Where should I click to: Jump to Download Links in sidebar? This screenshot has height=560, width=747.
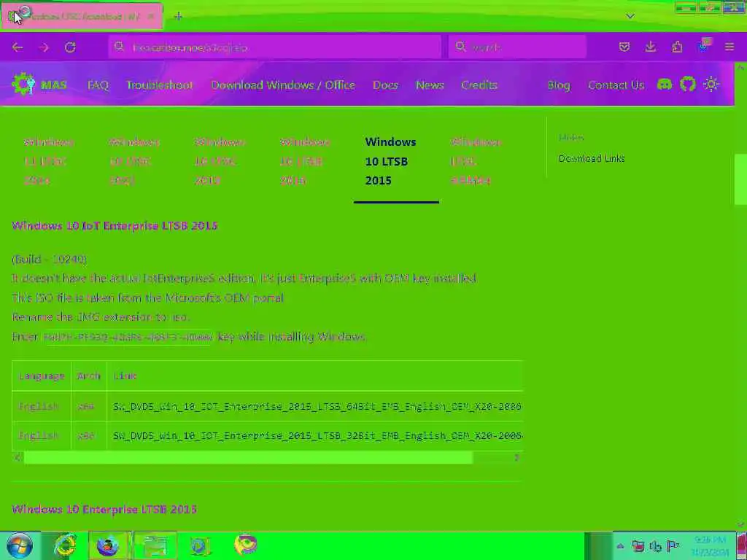tap(591, 158)
